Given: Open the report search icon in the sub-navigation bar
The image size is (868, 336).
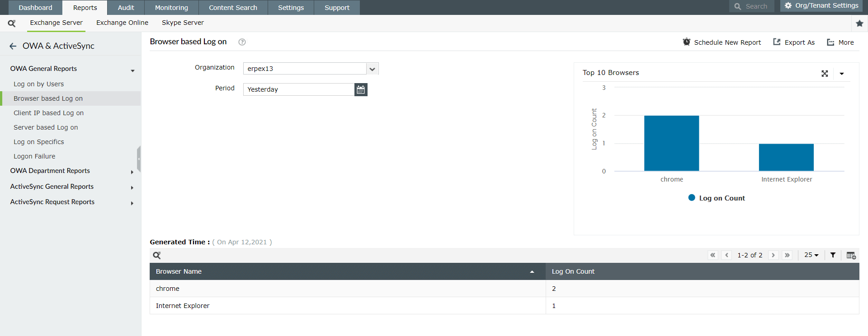Looking at the screenshot, I should click(x=12, y=23).
